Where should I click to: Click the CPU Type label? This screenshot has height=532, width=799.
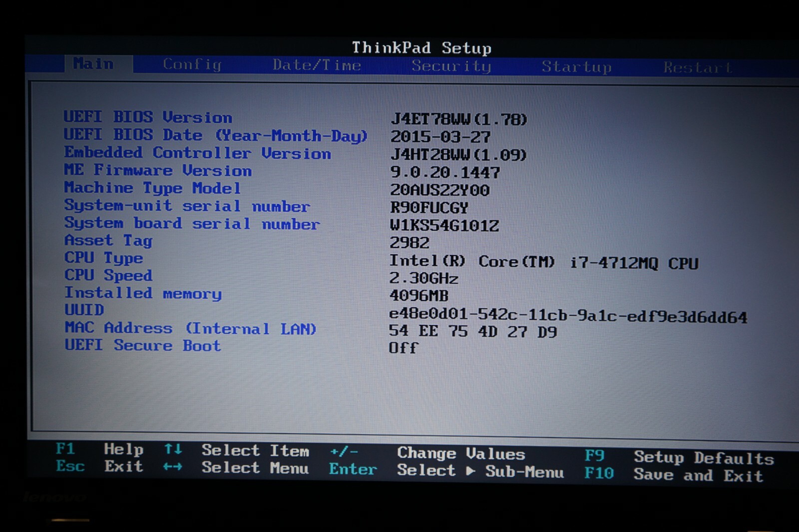coord(104,258)
